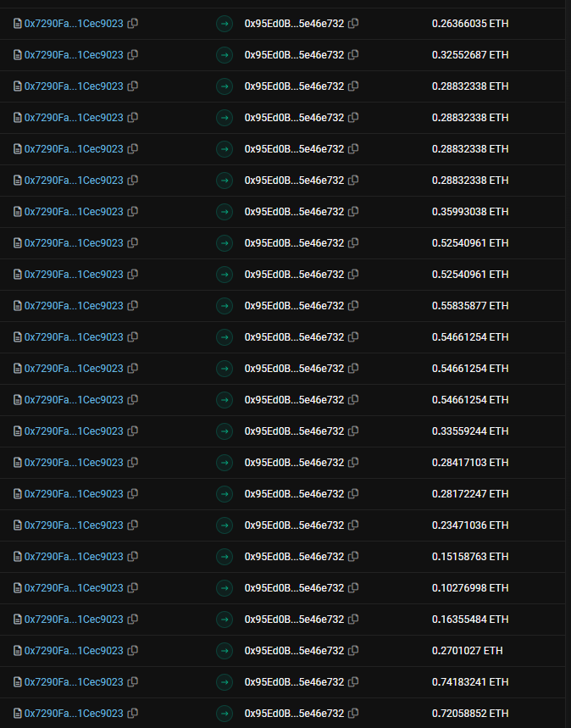This screenshot has height=728, width=571.
Task: Open the 0x7290Fa...1Cec9023 link in the 0.32552687 ETH row
Action: point(74,55)
